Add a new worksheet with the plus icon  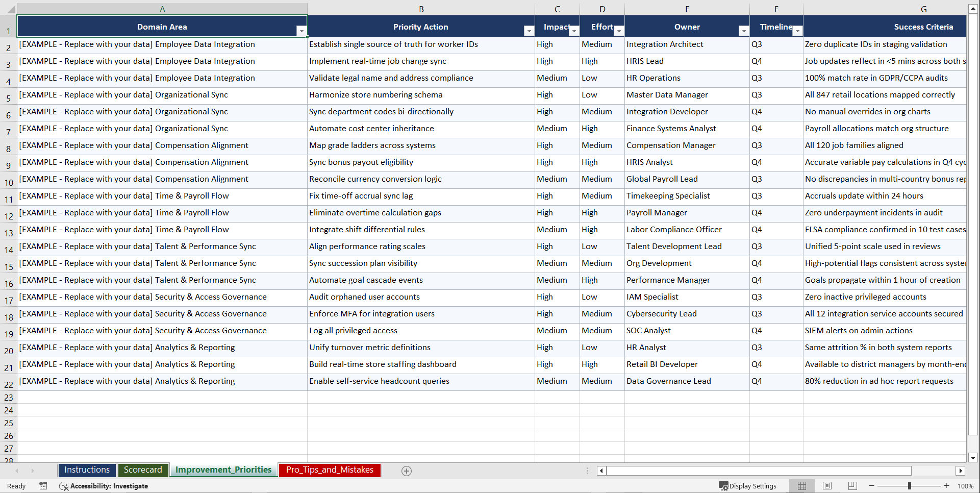pyautogui.click(x=407, y=471)
